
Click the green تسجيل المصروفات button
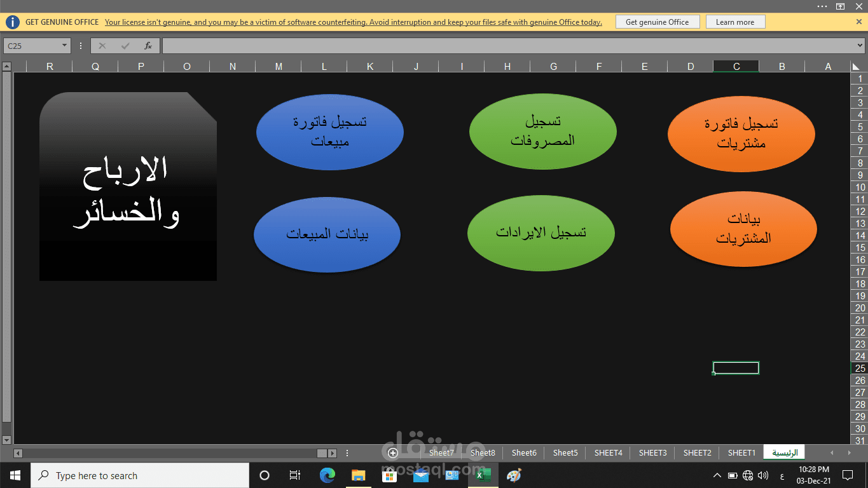(x=543, y=131)
